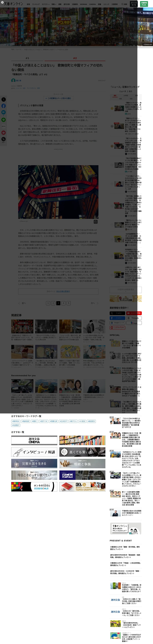This screenshot has width=153, height=644.
Task: Go to page 5 in pagination
Action: [68, 303]
